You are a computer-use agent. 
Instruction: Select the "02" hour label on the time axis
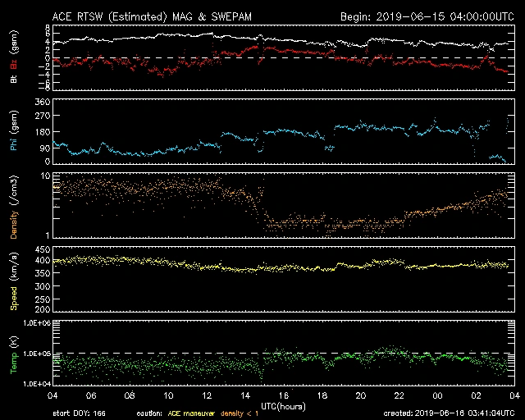[476, 395]
